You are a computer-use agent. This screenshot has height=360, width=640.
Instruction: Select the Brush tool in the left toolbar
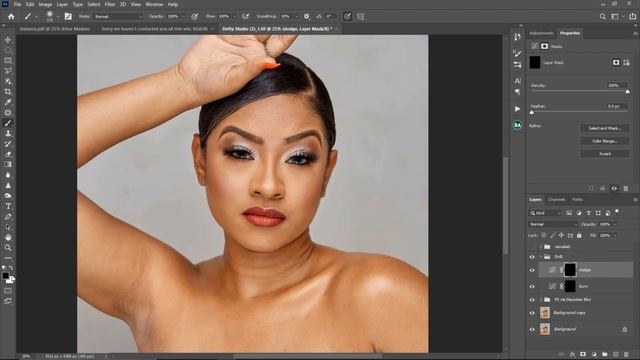click(8, 123)
